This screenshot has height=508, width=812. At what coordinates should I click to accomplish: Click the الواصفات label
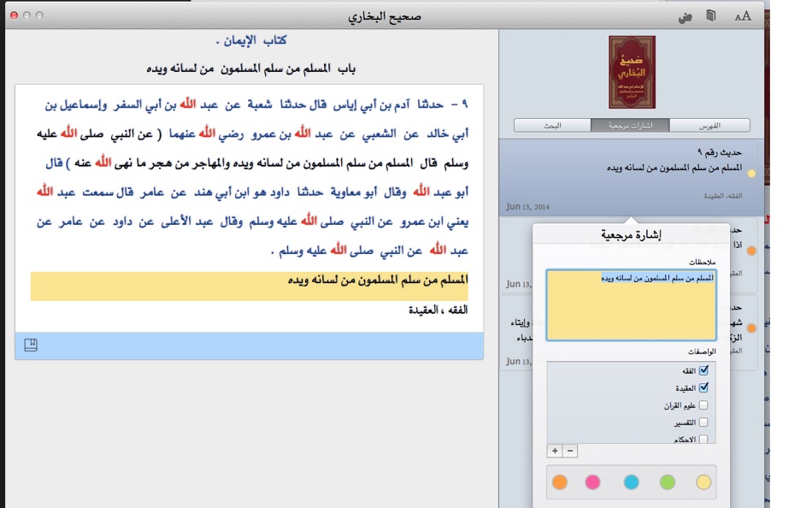[x=702, y=351]
